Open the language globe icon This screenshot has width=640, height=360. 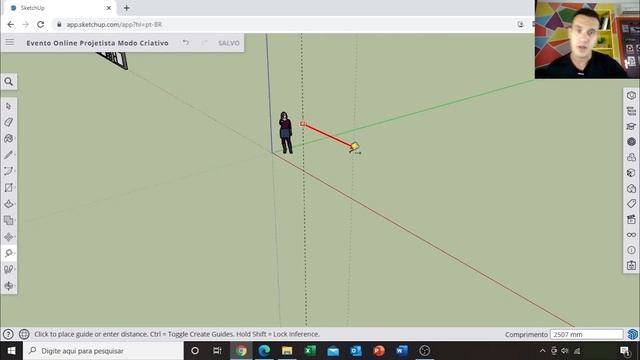pyautogui.click(x=24, y=334)
